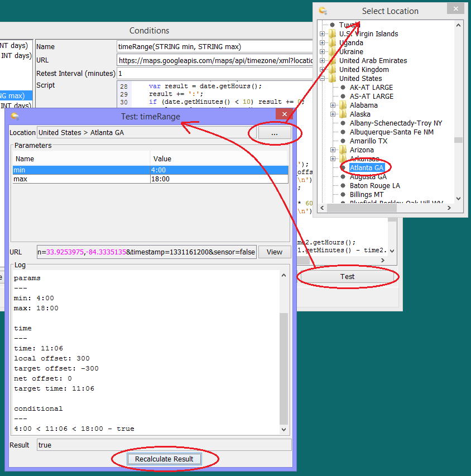Click the URL field in the Test dialog
Screen dimensions: 471x476
tap(147, 252)
